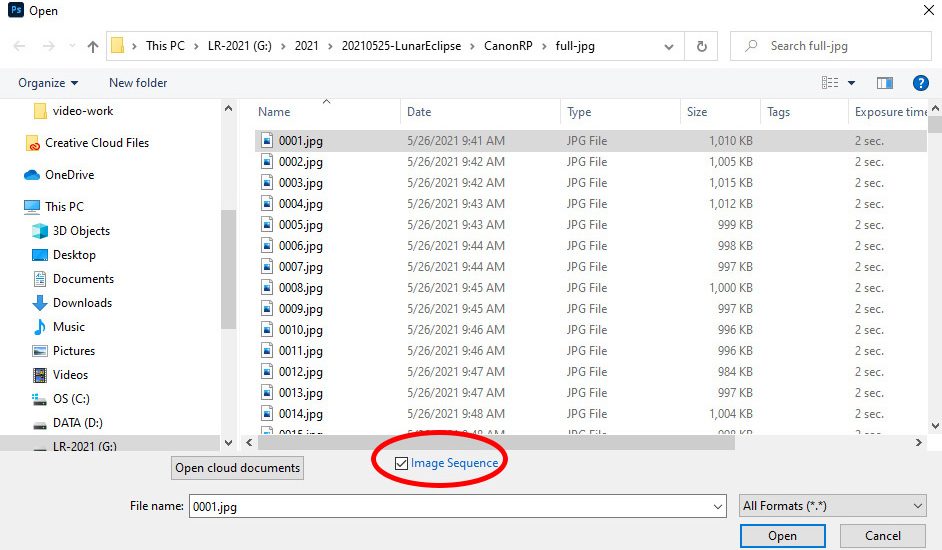Screen dimensions: 942x550
Task: Click the Cancel button
Action: pos(883,536)
